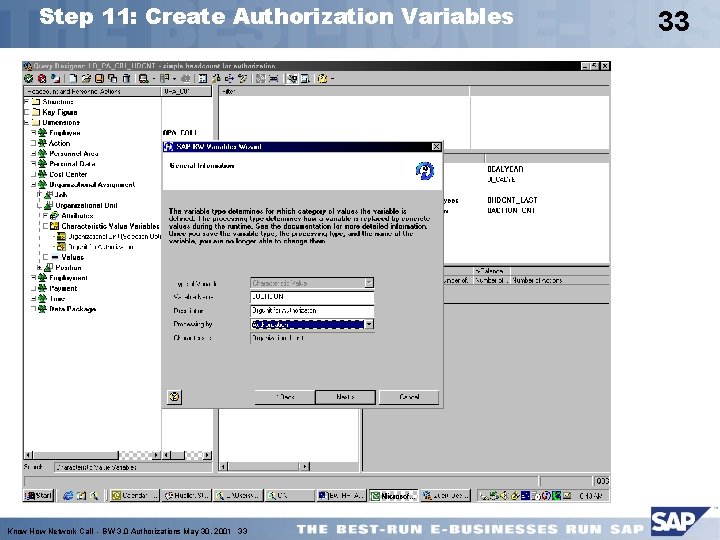Open the Microsoft taskbar button
Image resolution: width=720 pixels, height=540 pixels.
(394, 495)
